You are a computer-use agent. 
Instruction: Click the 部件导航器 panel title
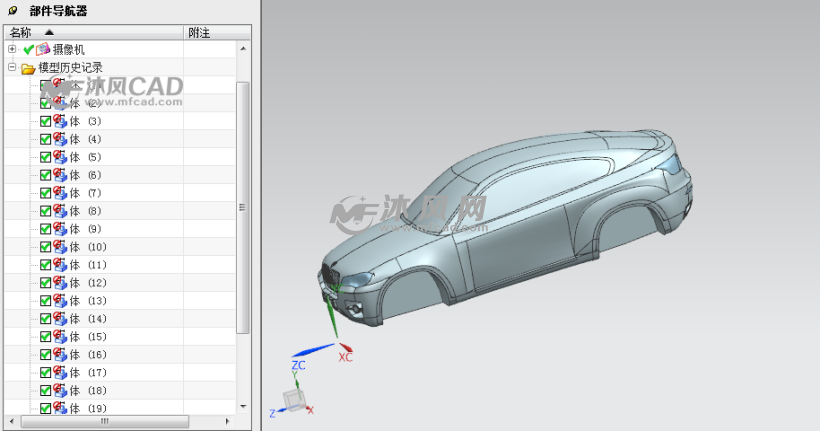pos(58,10)
